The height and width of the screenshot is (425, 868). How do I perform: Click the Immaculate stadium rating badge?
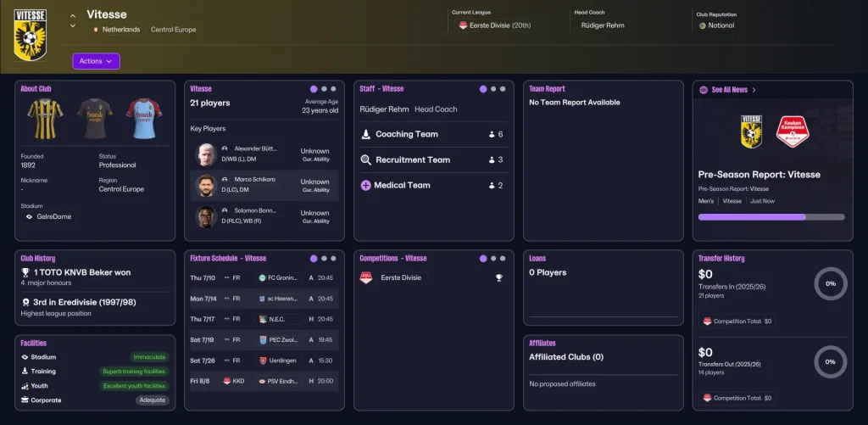point(149,357)
